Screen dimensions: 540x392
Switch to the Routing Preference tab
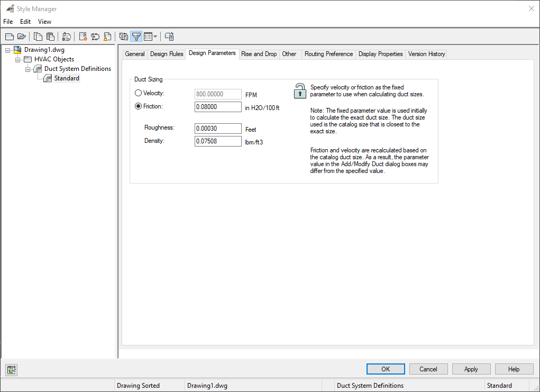click(x=328, y=54)
